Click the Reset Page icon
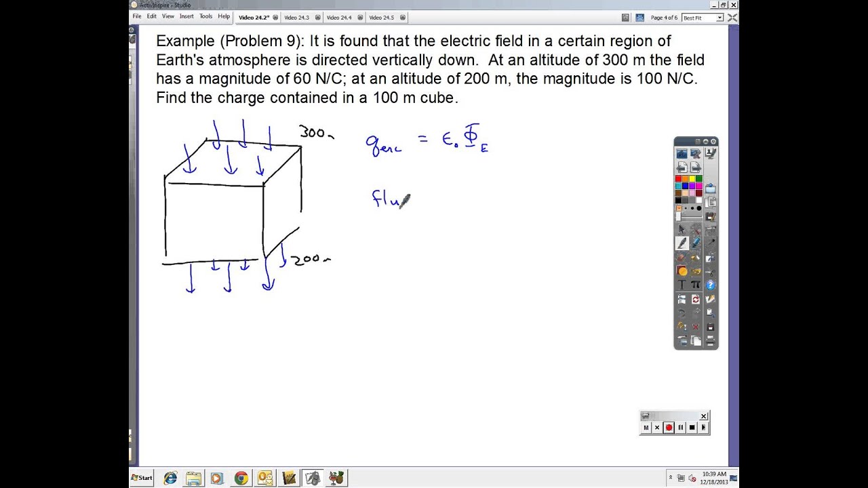The image size is (868, 488). tap(695, 299)
